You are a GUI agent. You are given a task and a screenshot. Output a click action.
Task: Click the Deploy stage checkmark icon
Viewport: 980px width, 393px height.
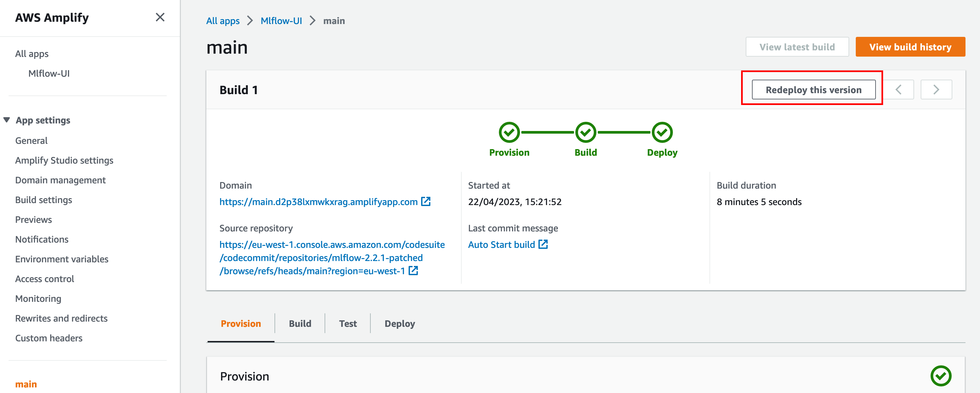(662, 132)
